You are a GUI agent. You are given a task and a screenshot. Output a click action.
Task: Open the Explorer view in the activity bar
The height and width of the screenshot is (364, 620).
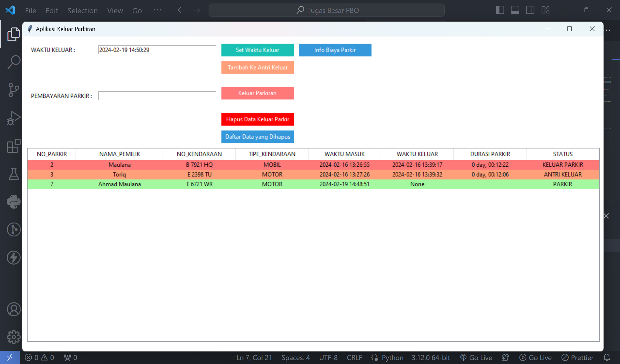point(13,34)
